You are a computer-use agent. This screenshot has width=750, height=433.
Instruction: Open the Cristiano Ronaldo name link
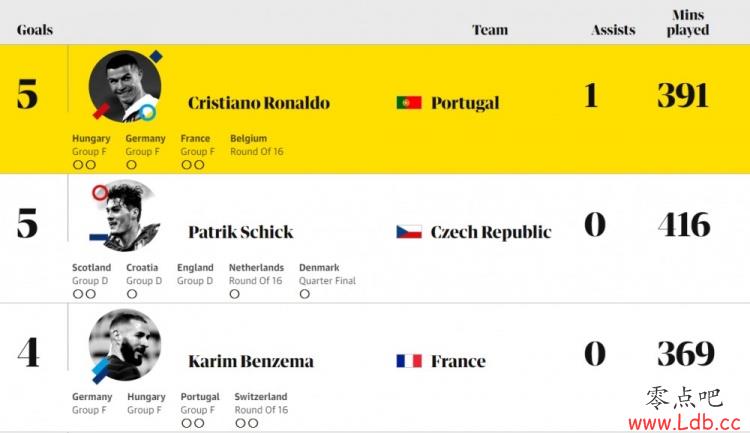[x=259, y=103]
